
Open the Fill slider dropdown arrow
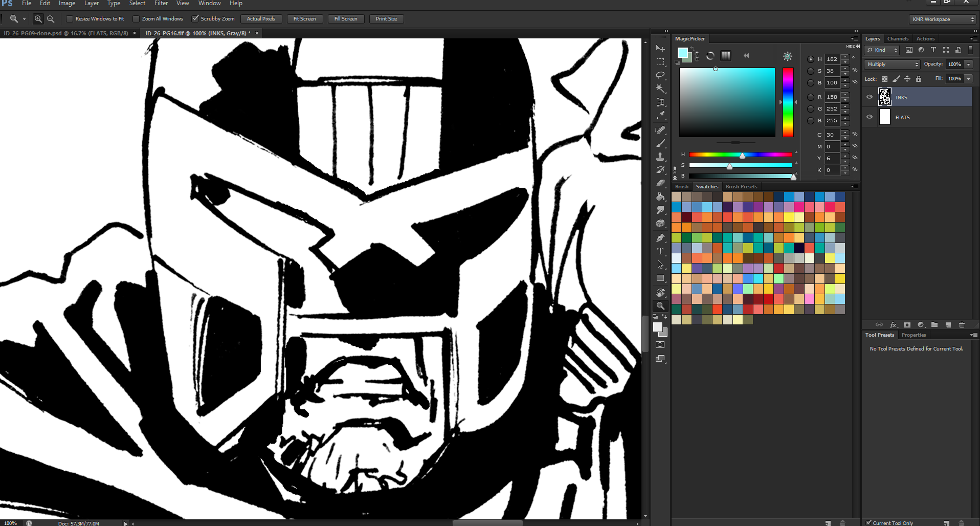(x=968, y=79)
